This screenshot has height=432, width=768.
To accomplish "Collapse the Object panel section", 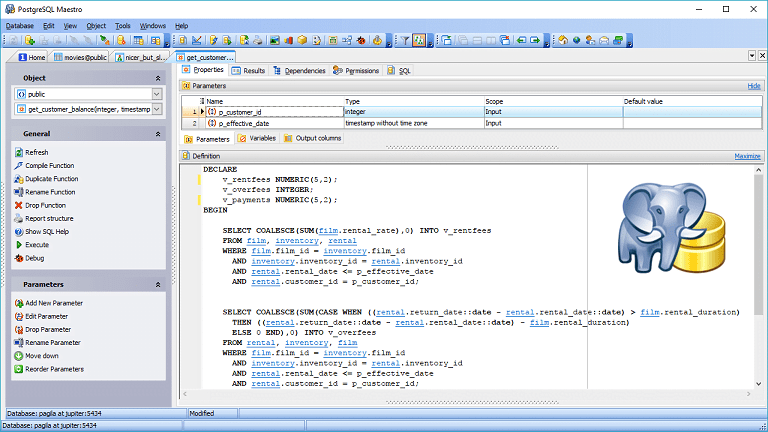I will [x=158, y=78].
